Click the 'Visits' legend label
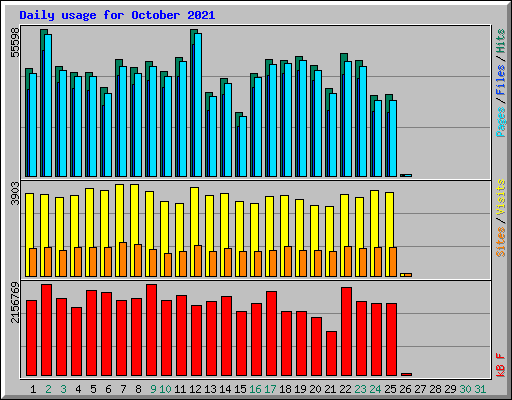The image size is (512, 400). 500,198
